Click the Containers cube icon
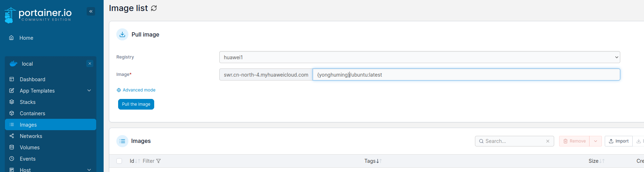Screen dimensions: 644x172 pos(12,113)
